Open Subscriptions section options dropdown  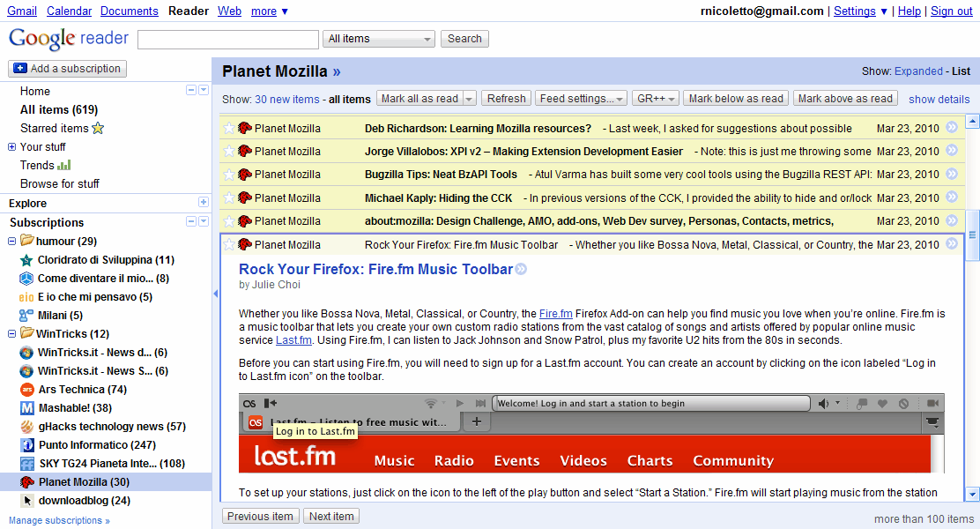[203, 221]
